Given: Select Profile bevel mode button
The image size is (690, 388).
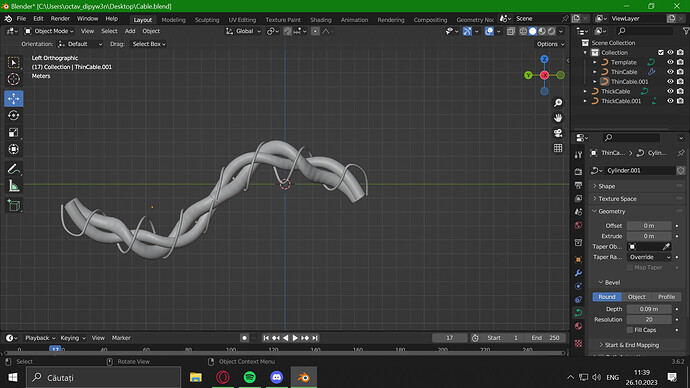Looking at the screenshot, I should pos(666,297).
